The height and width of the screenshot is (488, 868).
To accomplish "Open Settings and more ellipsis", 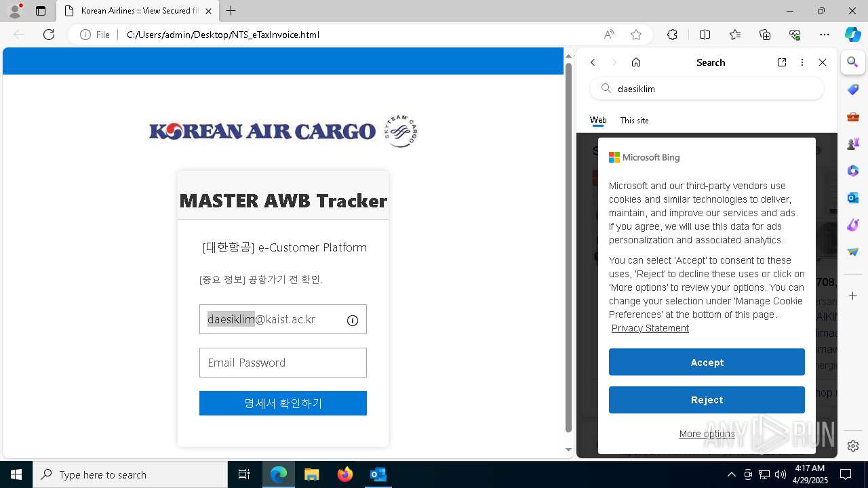I will pyautogui.click(x=825, y=35).
